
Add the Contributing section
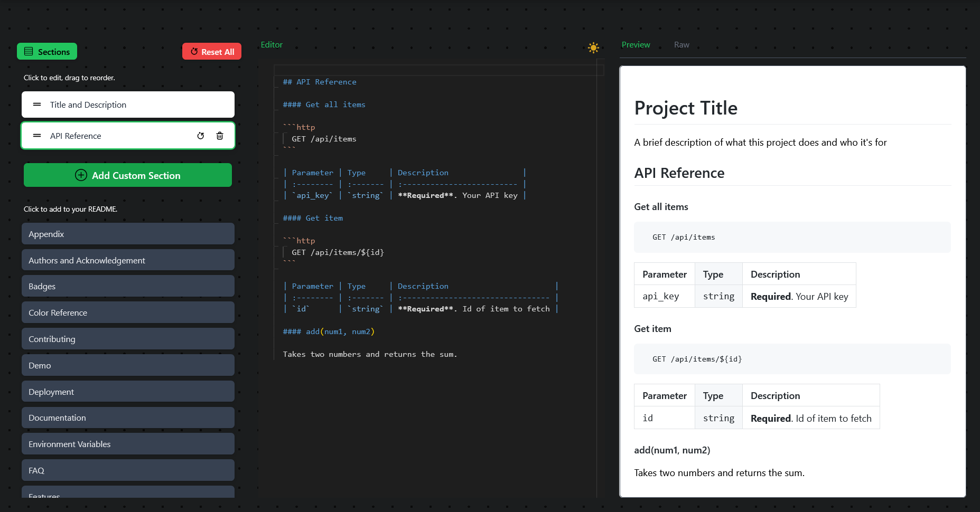[x=128, y=338]
